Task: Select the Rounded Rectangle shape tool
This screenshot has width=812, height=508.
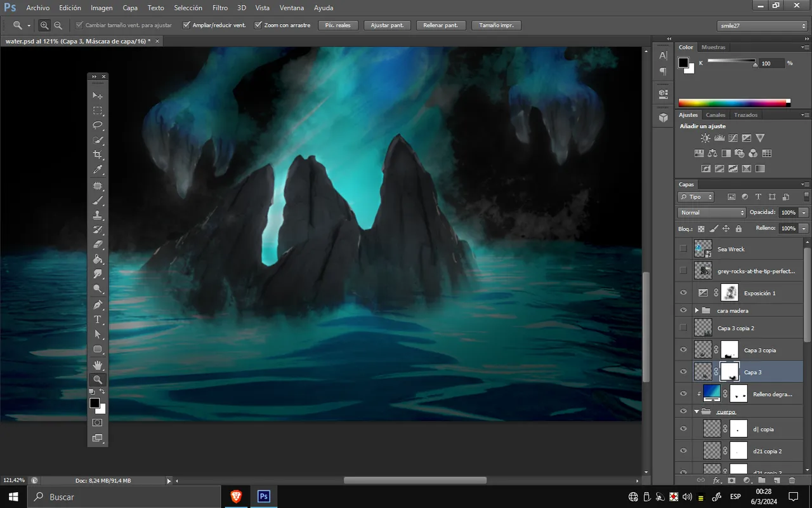Action: [x=98, y=349]
